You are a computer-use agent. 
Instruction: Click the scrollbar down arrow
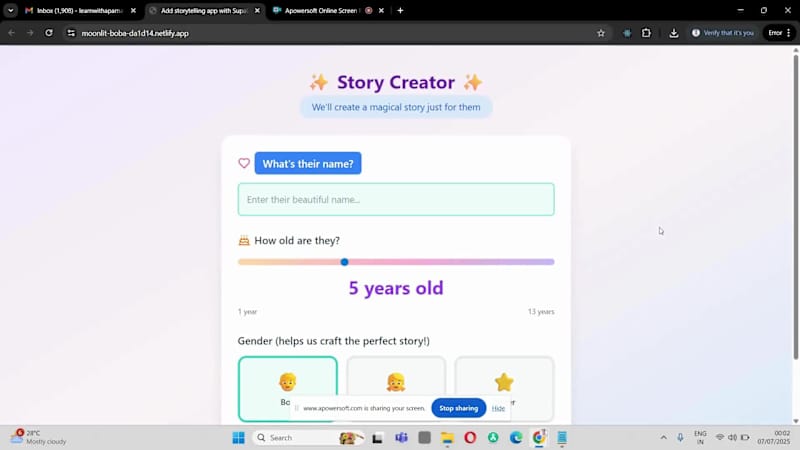795,421
